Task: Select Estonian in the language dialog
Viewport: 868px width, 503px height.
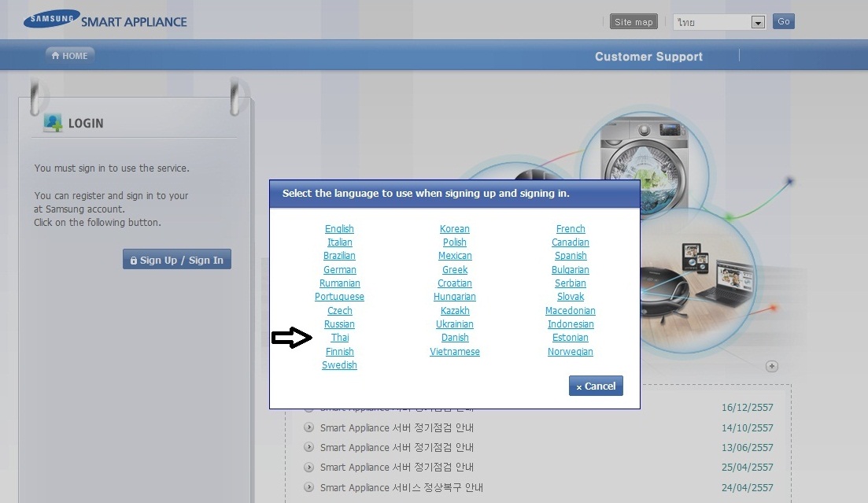Action: click(x=571, y=338)
